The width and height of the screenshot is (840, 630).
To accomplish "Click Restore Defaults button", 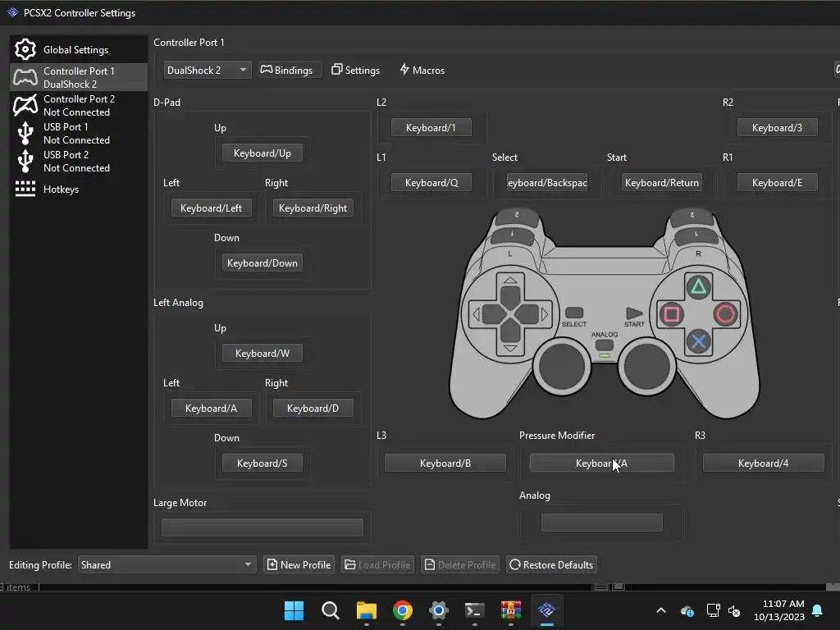I will pyautogui.click(x=552, y=564).
